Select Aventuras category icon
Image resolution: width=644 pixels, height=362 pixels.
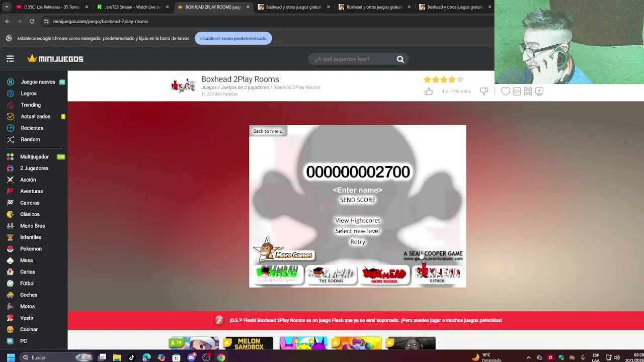point(10,192)
